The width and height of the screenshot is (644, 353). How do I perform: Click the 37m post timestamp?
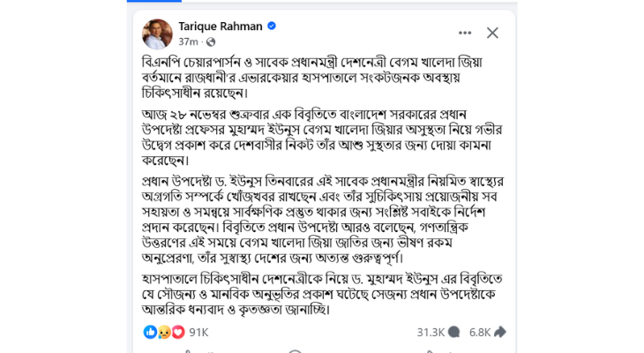[x=188, y=41]
